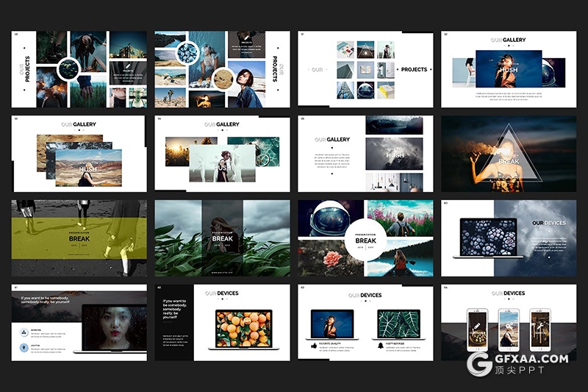
Task: Select the three-phone Our Devices slide
Action: (x=508, y=322)
